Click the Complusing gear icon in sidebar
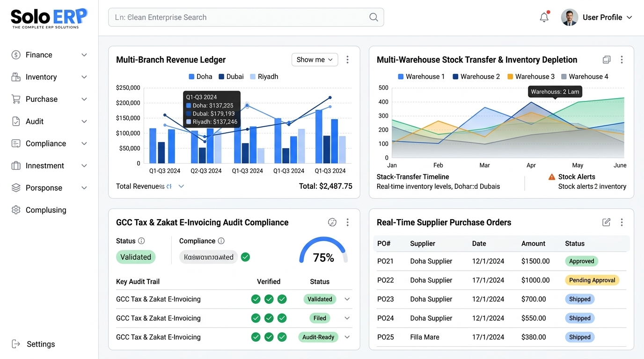 click(x=16, y=210)
